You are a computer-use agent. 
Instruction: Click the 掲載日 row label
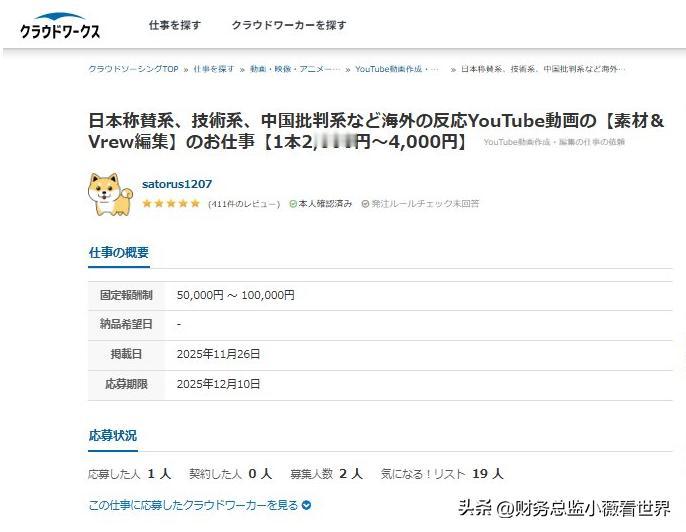pos(126,354)
